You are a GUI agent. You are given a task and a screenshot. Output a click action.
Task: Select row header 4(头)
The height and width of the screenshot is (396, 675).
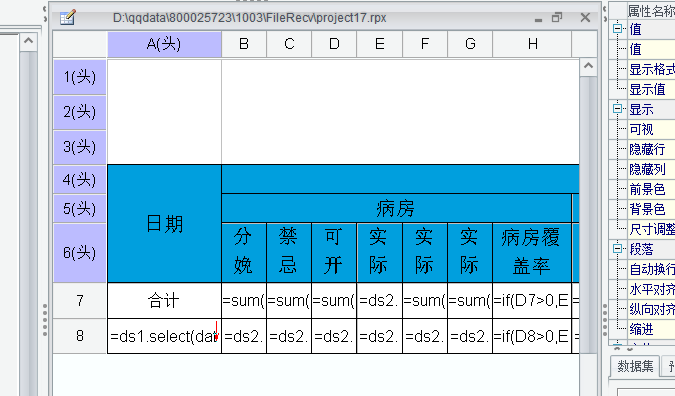click(x=80, y=179)
